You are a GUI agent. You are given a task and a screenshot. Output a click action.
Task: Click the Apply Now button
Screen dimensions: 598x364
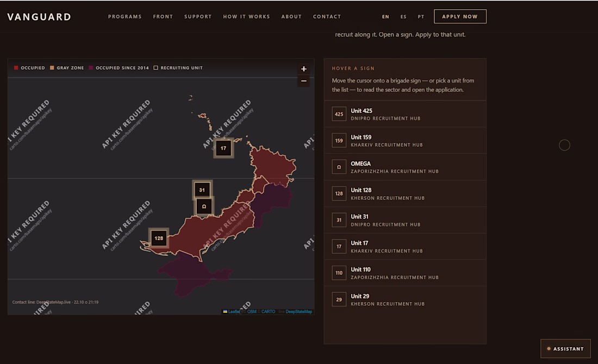click(460, 16)
